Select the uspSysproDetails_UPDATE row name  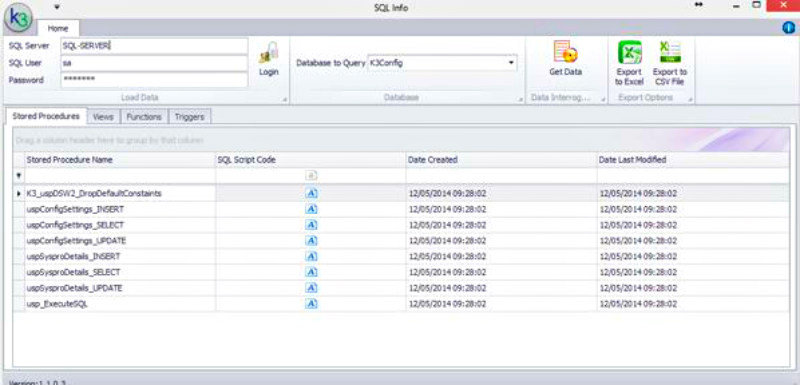[74, 288]
